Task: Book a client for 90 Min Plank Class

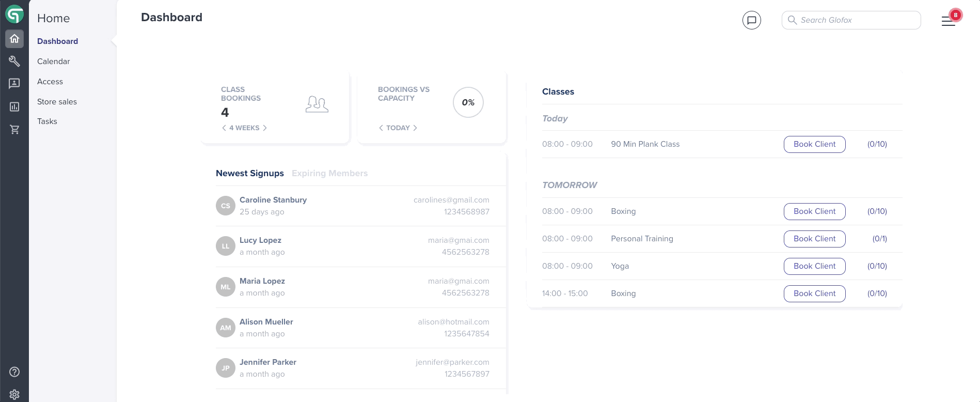Action: (x=814, y=144)
